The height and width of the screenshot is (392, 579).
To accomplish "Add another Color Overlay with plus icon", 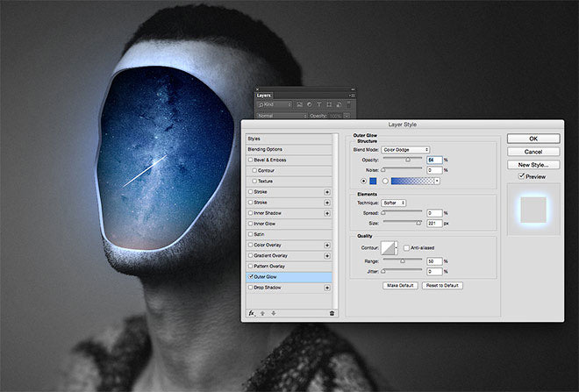I will pos(327,245).
